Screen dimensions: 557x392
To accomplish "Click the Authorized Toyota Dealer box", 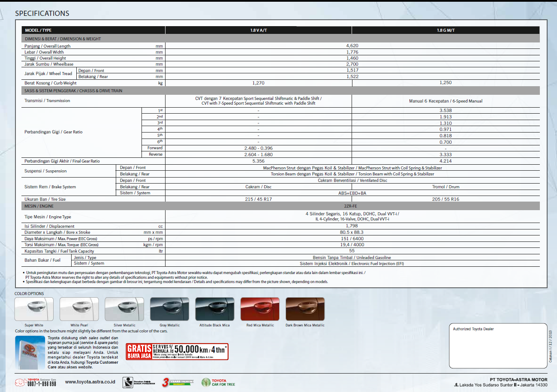I will point(497,345).
